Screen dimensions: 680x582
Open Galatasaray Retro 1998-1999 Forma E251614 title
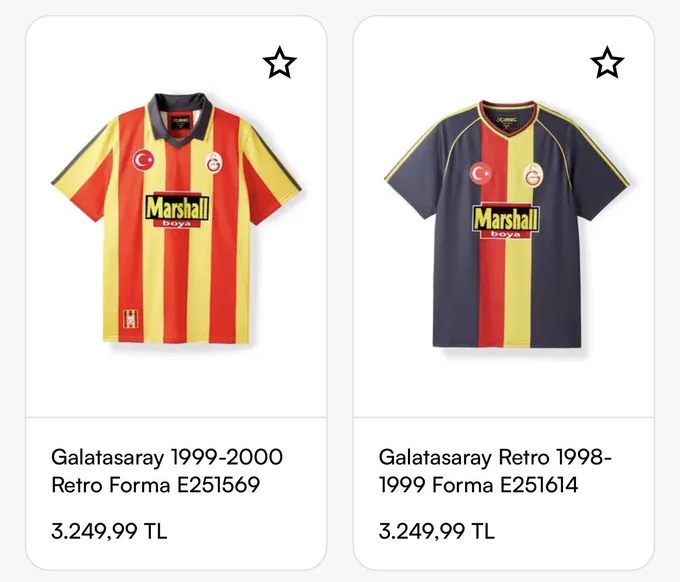coord(495,471)
